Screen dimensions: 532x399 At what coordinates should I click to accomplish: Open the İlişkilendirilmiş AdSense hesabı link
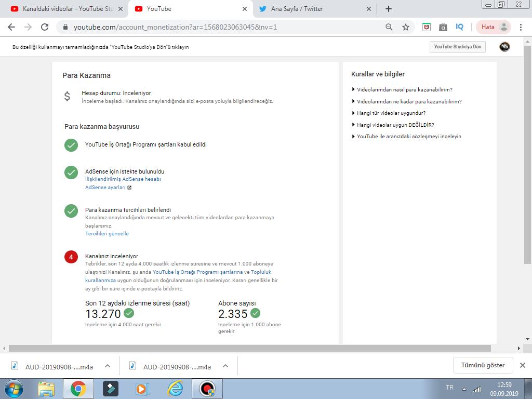123,179
